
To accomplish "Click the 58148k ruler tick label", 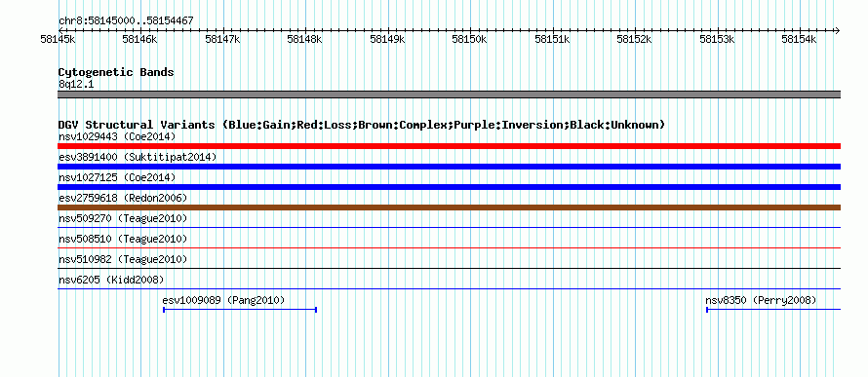I will 305,39.
